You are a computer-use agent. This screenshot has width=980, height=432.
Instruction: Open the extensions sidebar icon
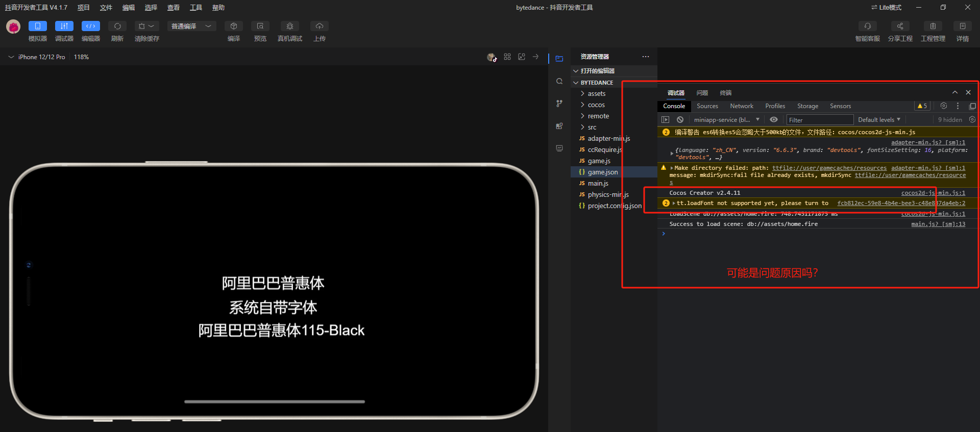click(559, 126)
